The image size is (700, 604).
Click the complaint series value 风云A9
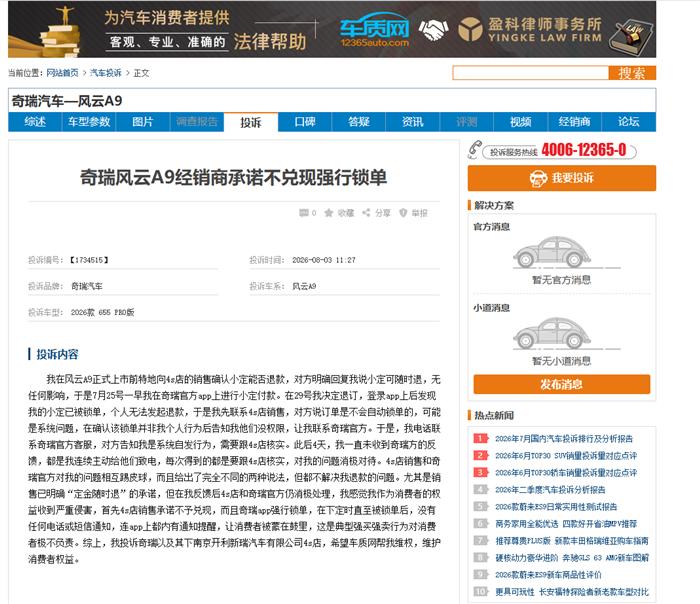[x=304, y=286]
